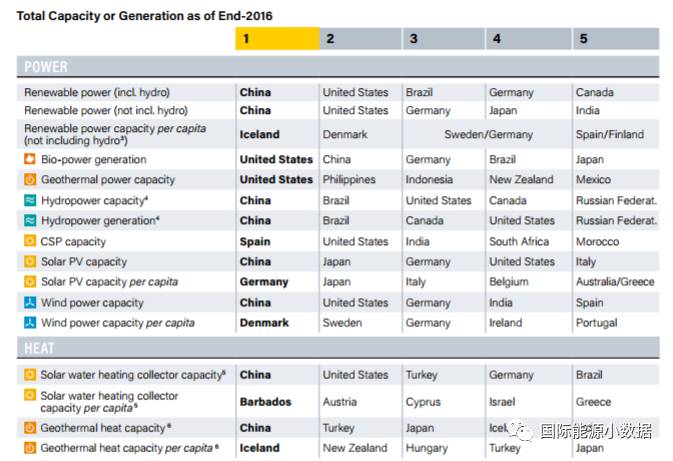Click the Sweden/Germany merged cell
Viewport: 673px width, 461px height.
point(488,134)
